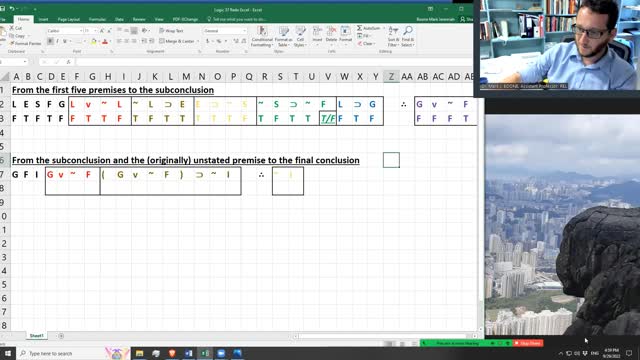Switch to the Review tab
Screen dimensions: 640x360
[x=139, y=19]
